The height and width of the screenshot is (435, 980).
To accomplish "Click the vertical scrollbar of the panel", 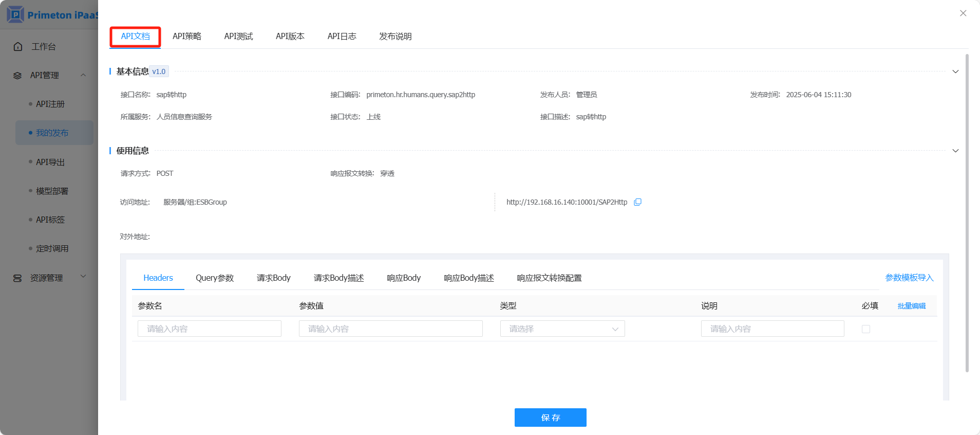I will point(967,206).
